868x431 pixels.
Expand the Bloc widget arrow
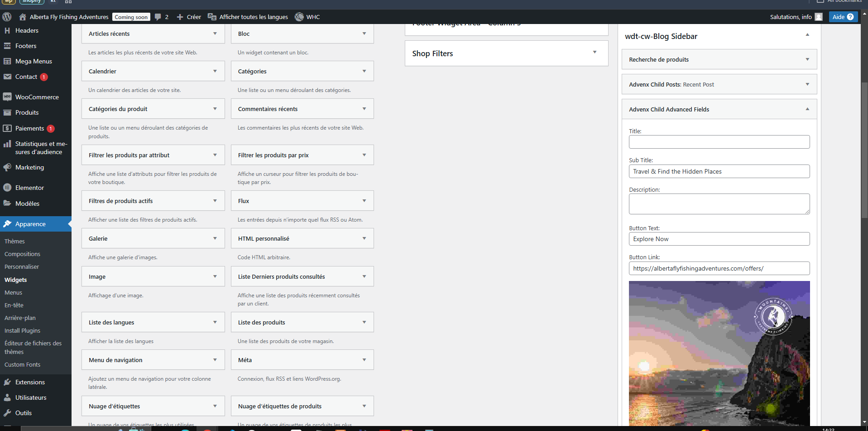click(364, 34)
